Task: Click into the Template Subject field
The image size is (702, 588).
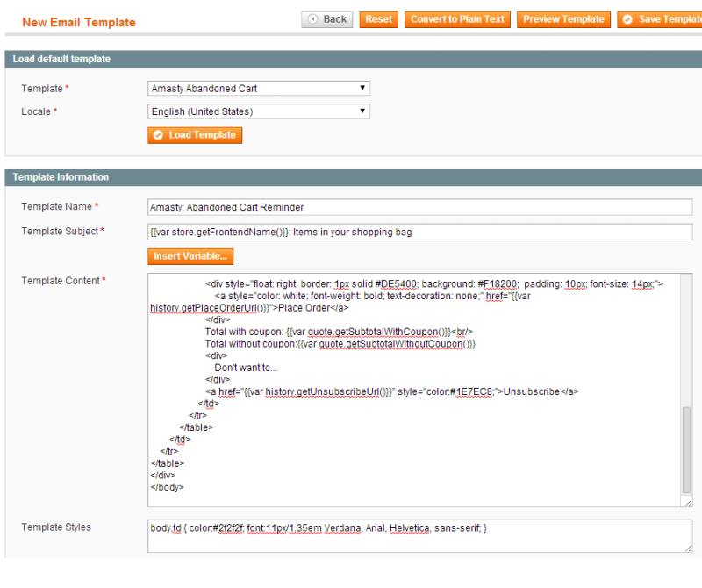Action: point(419,232)
